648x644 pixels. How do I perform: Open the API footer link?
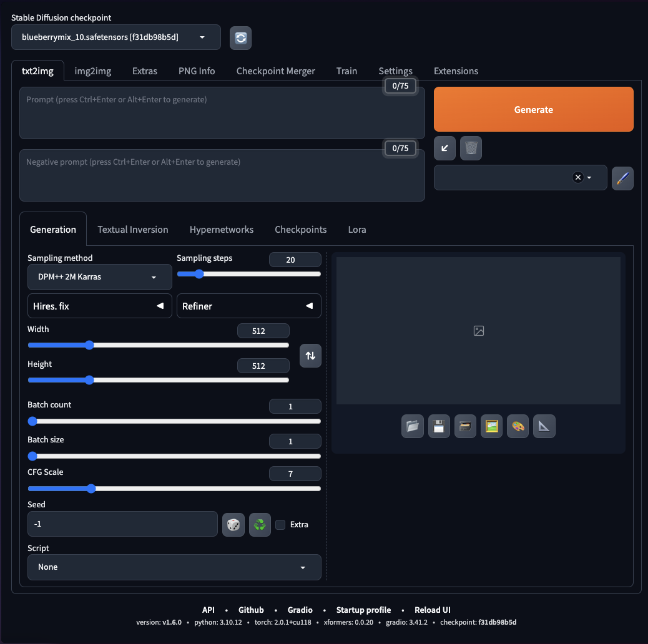point(209,610)
